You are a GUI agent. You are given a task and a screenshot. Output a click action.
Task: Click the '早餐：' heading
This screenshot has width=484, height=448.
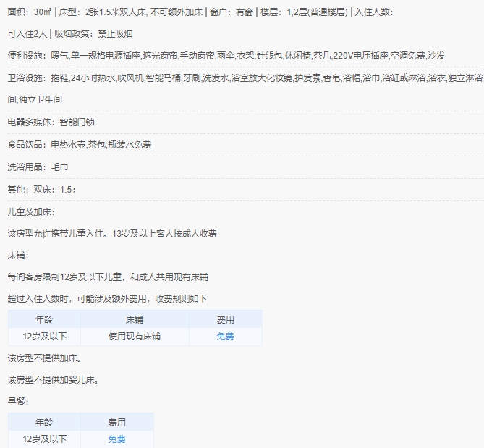18,402
